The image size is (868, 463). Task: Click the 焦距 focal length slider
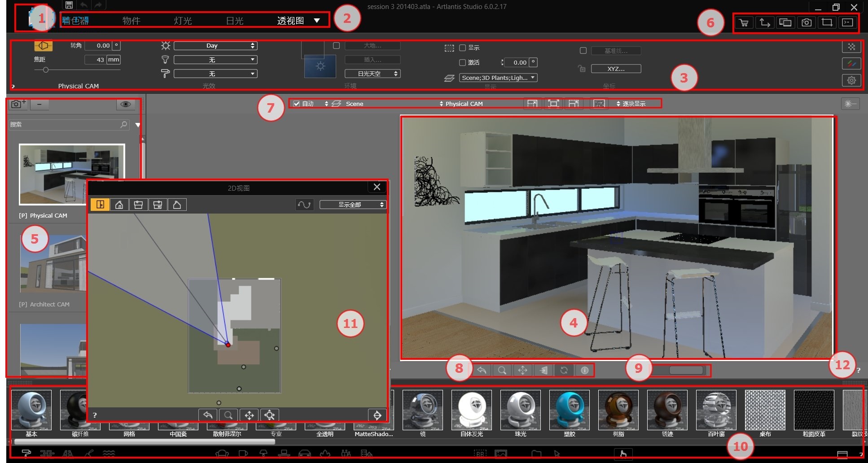coord(46,70)
